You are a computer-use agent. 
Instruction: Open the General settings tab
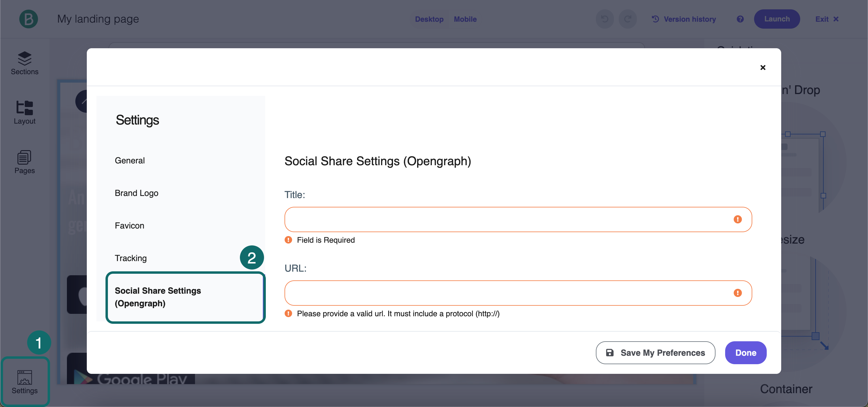[x=130, y=160]
